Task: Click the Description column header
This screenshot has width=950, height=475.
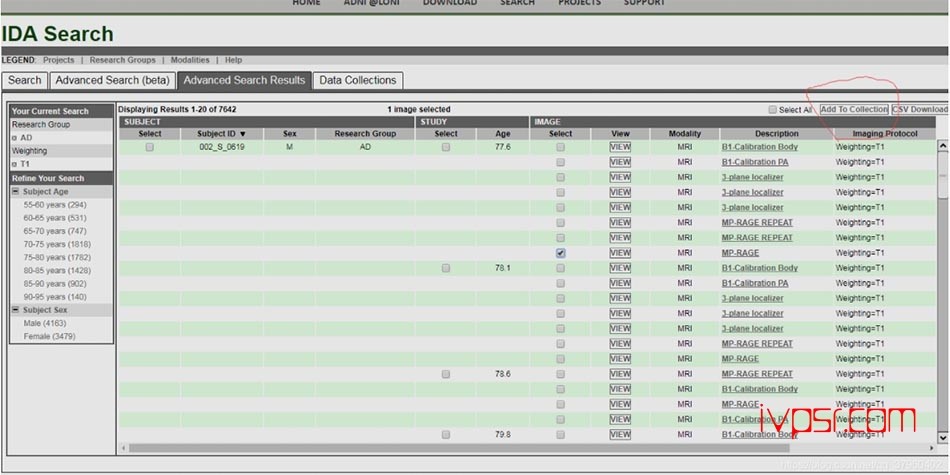Action: tap(777, 134)
